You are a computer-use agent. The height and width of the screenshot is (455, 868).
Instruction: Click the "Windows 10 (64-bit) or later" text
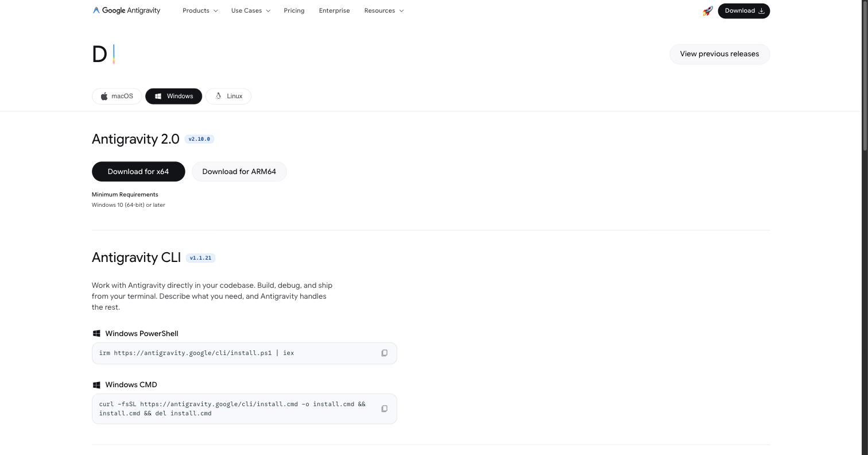[x=129, y=205]
